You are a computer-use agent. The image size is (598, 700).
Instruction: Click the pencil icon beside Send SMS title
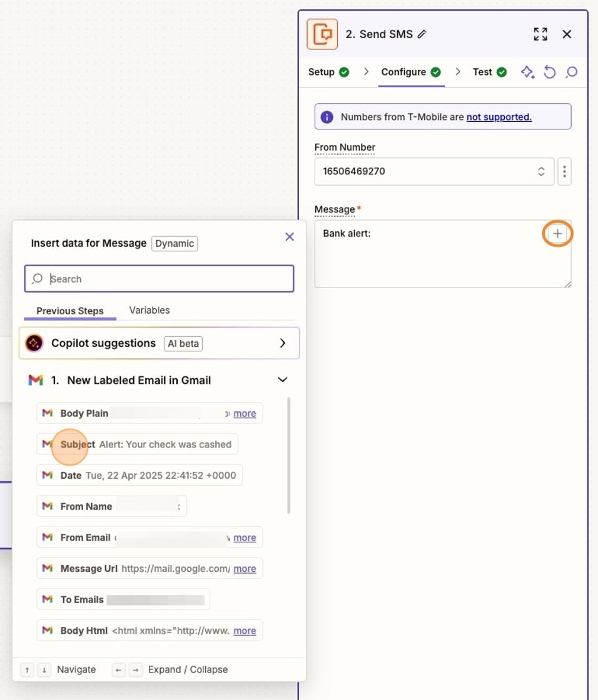click(423, 34)
